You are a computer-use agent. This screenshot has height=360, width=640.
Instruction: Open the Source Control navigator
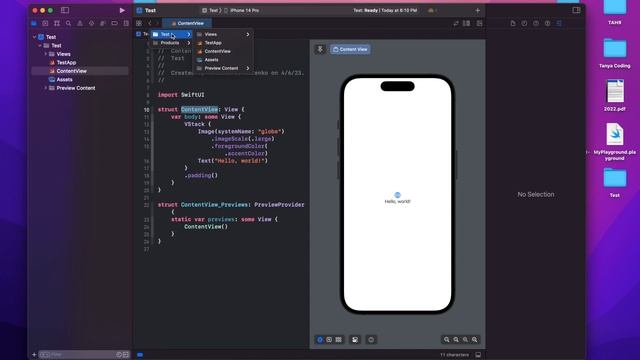(45, 24)
